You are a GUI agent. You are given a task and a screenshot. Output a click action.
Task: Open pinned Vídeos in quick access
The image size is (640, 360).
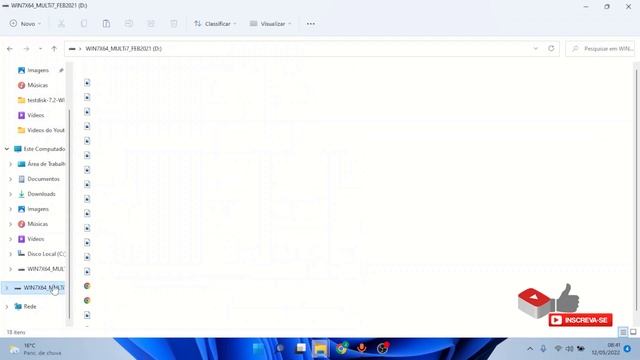[36, 115]
